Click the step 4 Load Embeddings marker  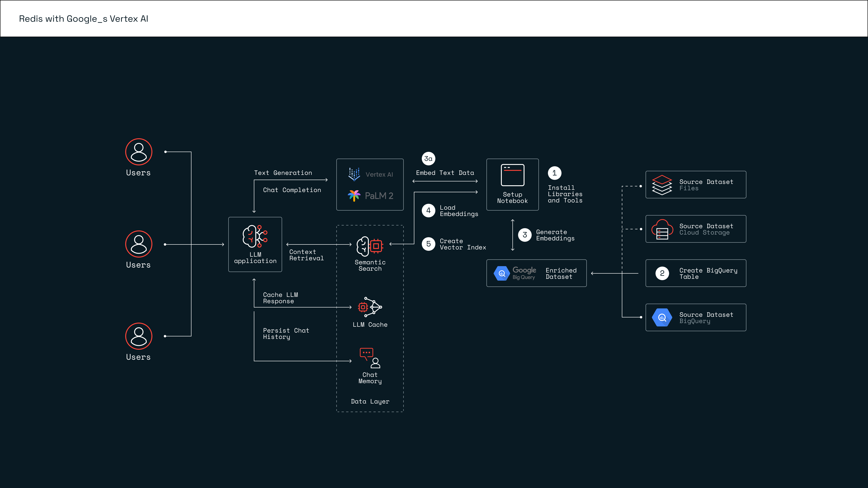point(428,211)
